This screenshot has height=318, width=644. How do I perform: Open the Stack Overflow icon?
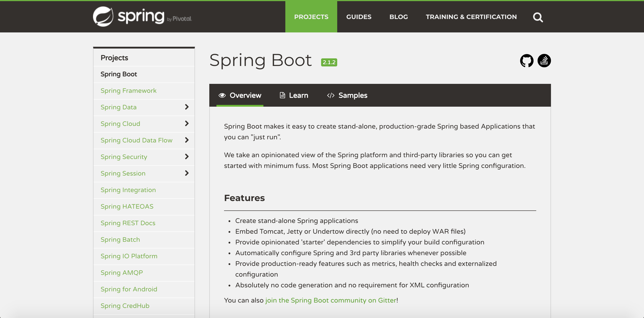(544, 61)
